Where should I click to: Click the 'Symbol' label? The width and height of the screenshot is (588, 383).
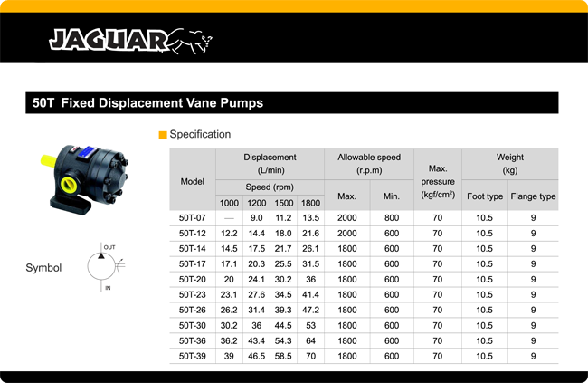tap(43, 268)
